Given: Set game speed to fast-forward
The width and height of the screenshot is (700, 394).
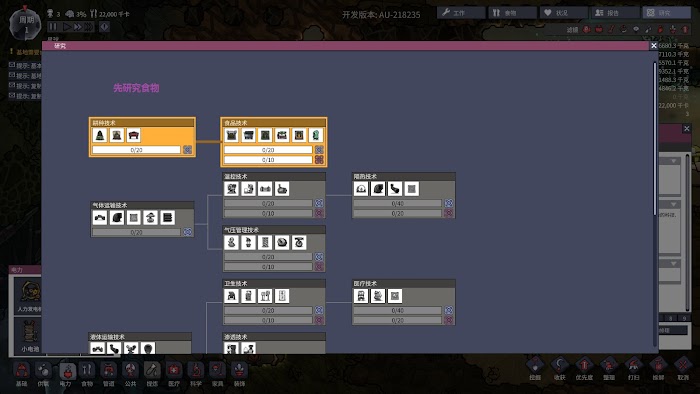Looking at the screenshot, I should tap(78, 27).
